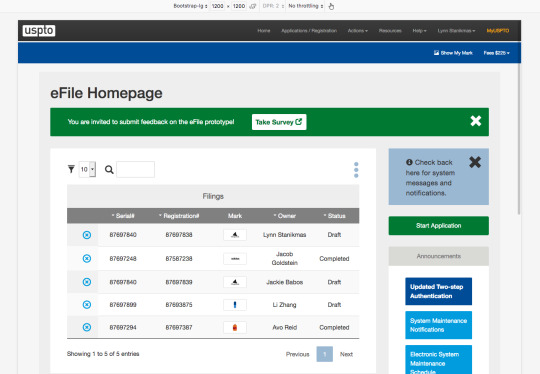Remove the Jackie Babos filing row

87,282
